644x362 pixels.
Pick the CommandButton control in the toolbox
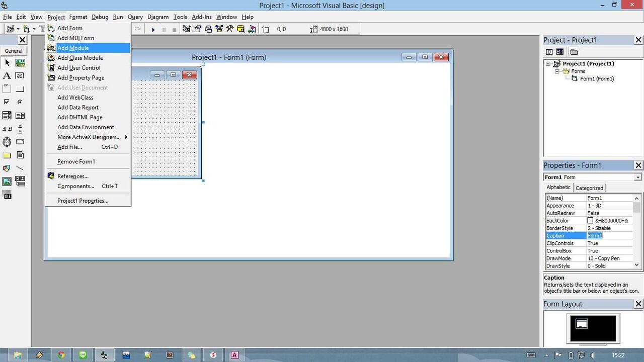point(20,89)
